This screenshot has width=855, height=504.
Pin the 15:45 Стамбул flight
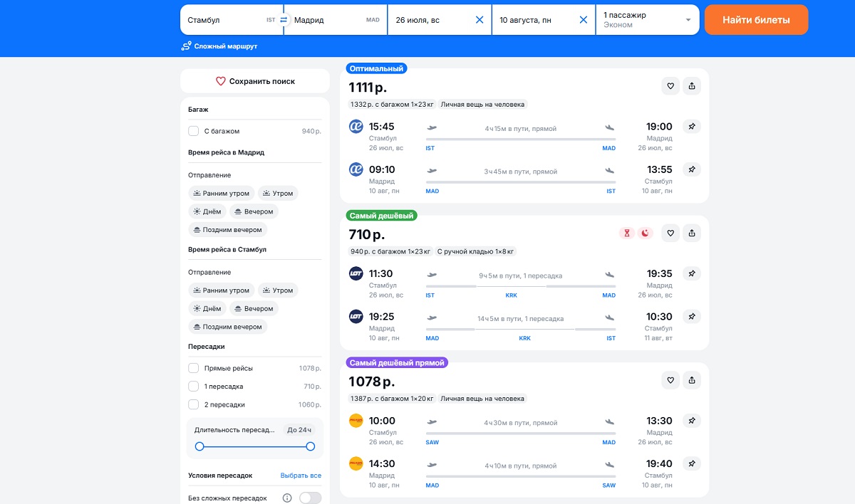click(692, 127)
